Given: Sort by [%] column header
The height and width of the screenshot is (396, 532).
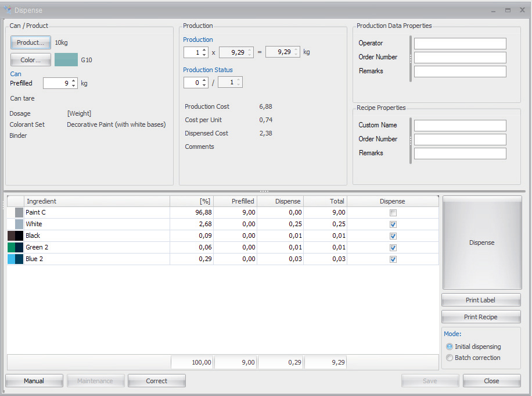Looking at the screenshot, I should [x=192, y=201].
